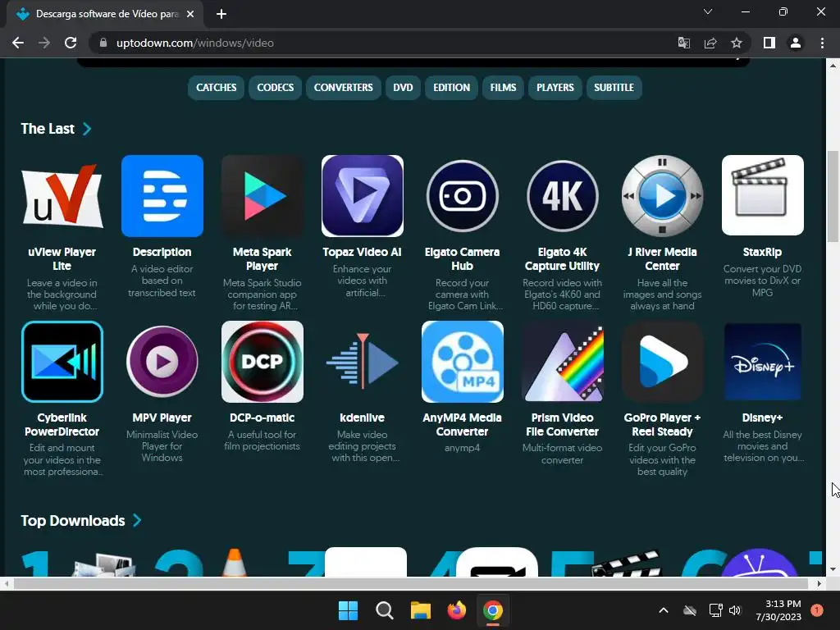Open the Chrome profile icon
Viewport: 840px width, 630px height.
[x=796, y=43]
